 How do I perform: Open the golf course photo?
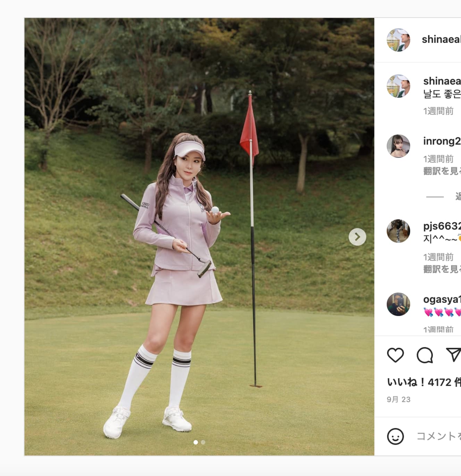199,237
